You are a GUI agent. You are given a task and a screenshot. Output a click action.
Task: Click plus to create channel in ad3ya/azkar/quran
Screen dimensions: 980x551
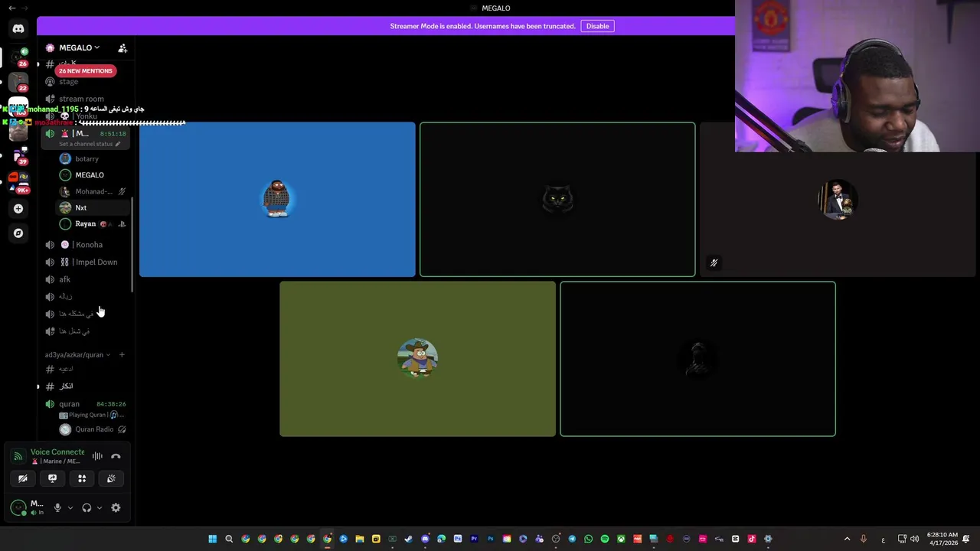122,354
